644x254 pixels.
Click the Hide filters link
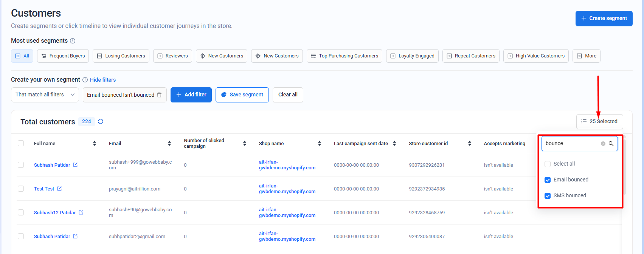click(103, 80)
